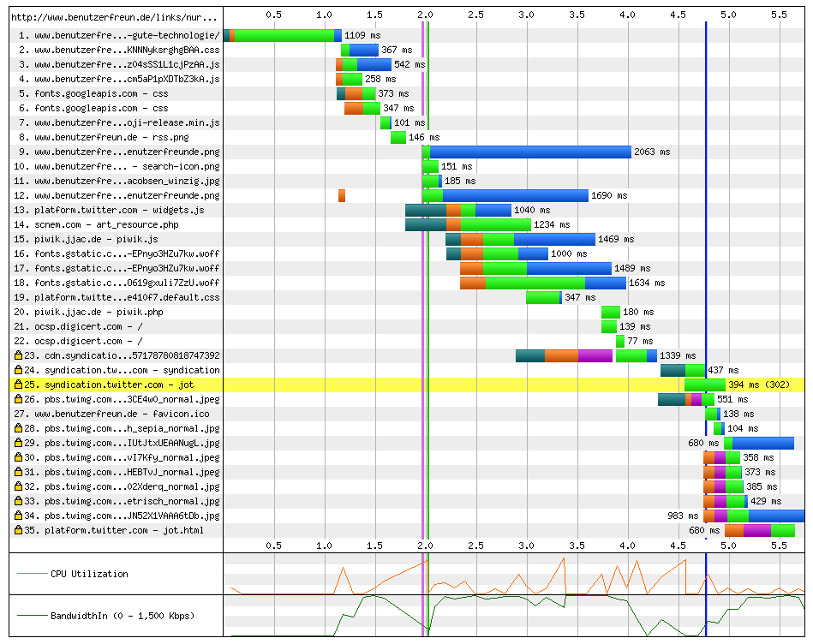Select request 21 ocsp.digicert.com label
This screenshot has height=644, width=813.
point(78,326)
